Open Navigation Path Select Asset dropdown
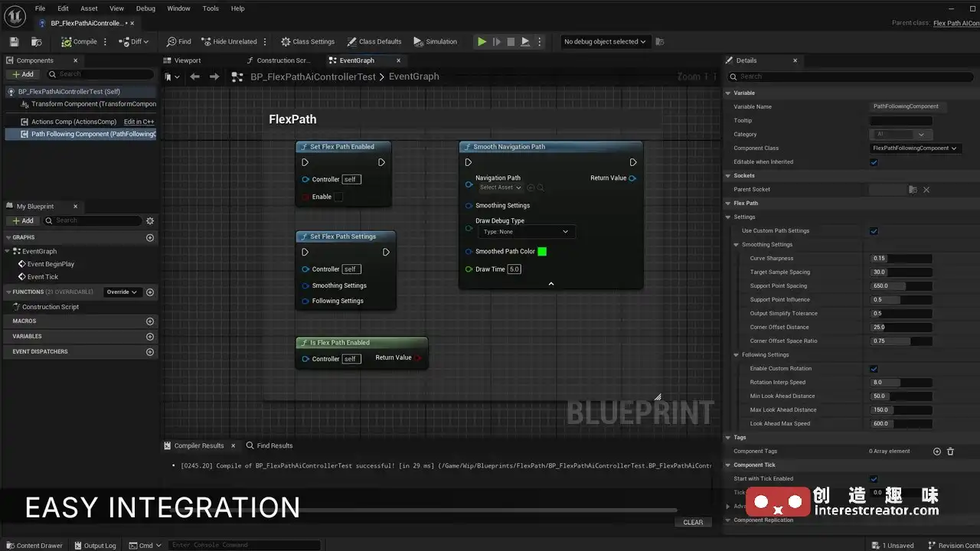This screenshot has width=980, height=551. pyautogui.click(x=501, y=187)
